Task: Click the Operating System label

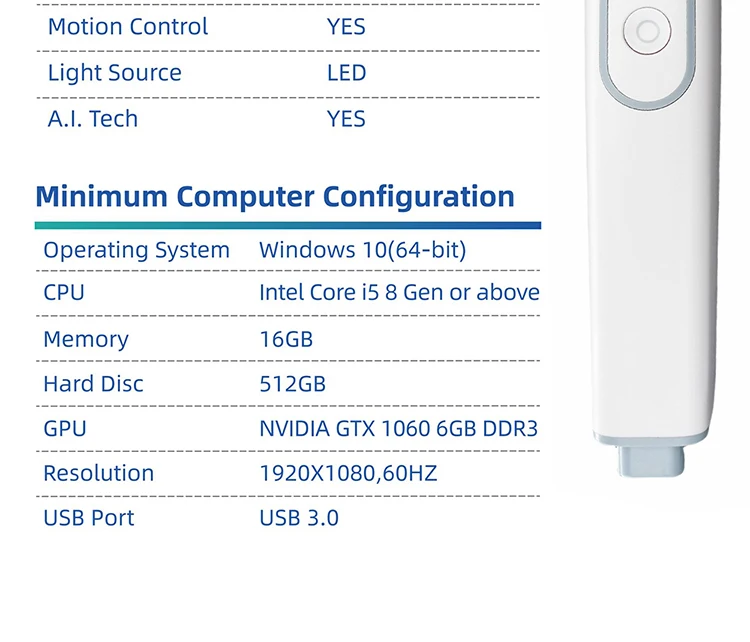Action: [x=137, y=250]
